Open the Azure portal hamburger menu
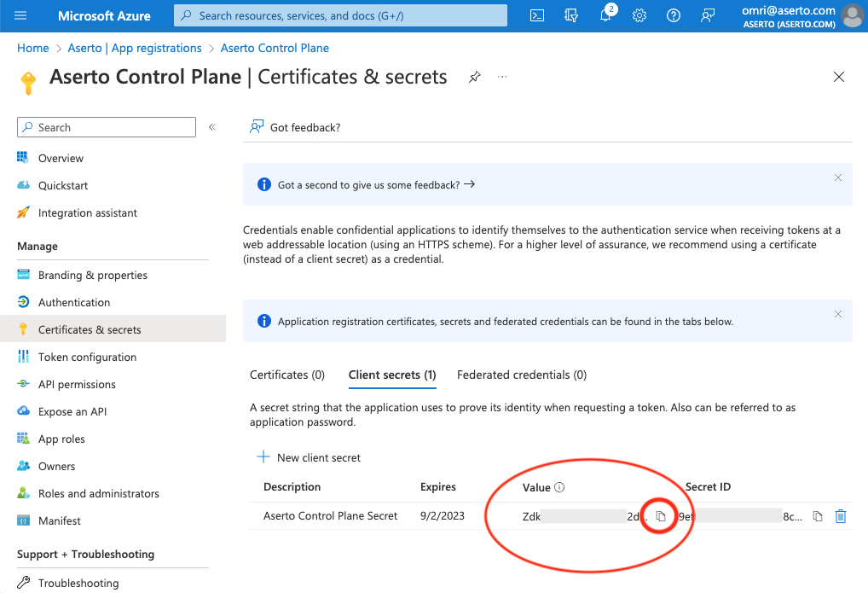This screenshot has width=868, height=593. (x=21, y=15)
